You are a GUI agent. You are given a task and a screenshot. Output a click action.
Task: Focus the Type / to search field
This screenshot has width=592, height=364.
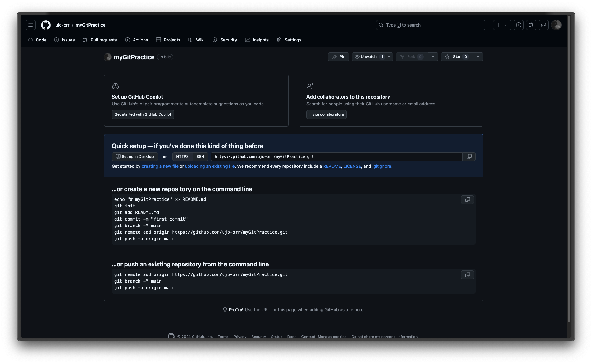click(x=431, y=25)
